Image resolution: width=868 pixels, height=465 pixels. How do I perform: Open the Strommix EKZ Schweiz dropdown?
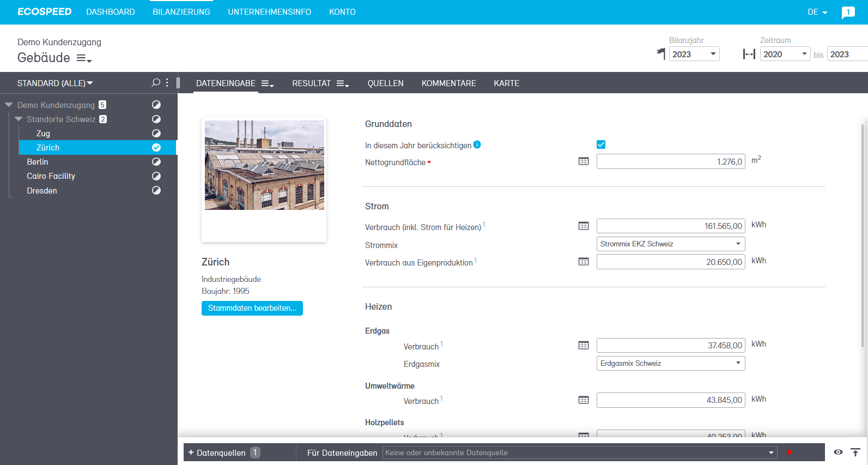(670, 244)
